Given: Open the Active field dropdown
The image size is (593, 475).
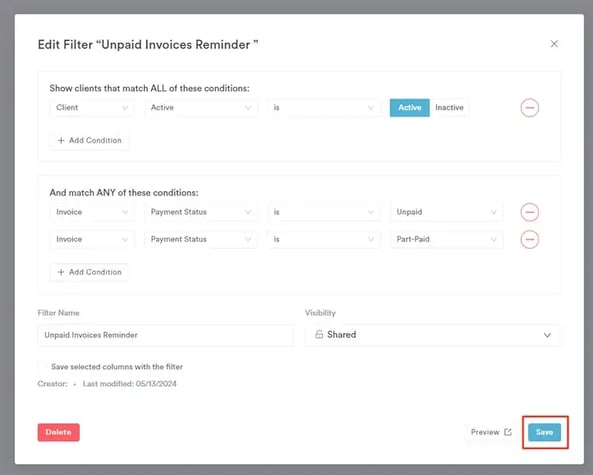Looking at the screenshot, I should pos(201,108).
